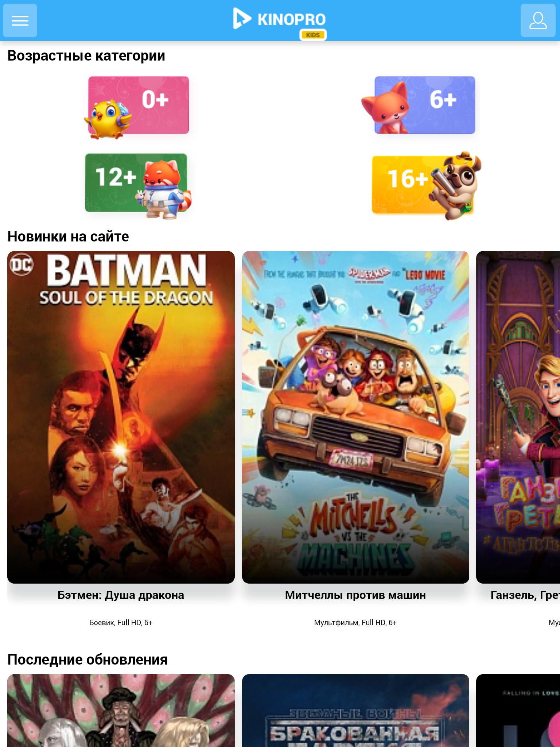560x747 pixels.
Task: Select the 16+ age category with pug
Action: click(x=426, y=185)
